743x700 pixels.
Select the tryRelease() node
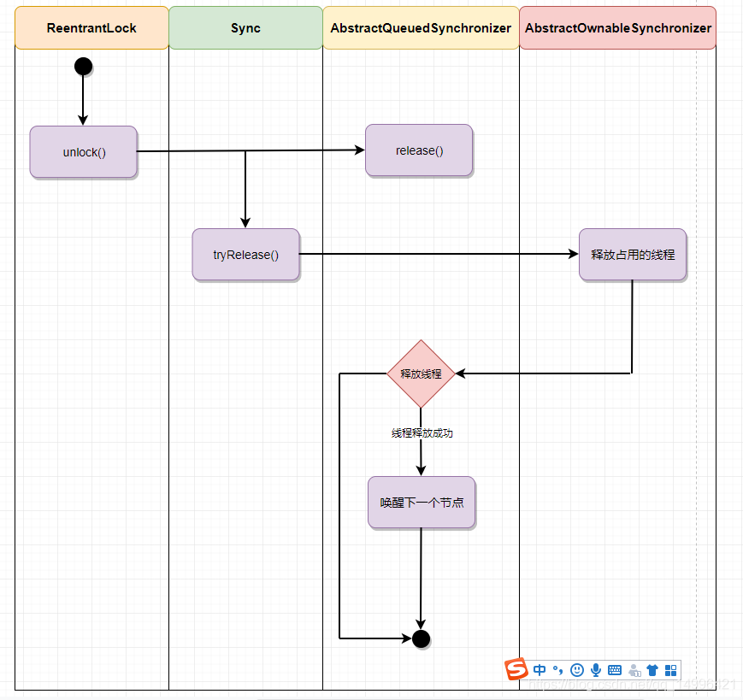pyautogui.click(x=246, y=255)
